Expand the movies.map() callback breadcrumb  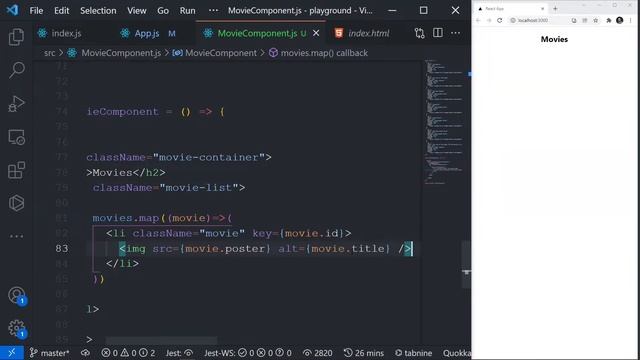[324, 53]
